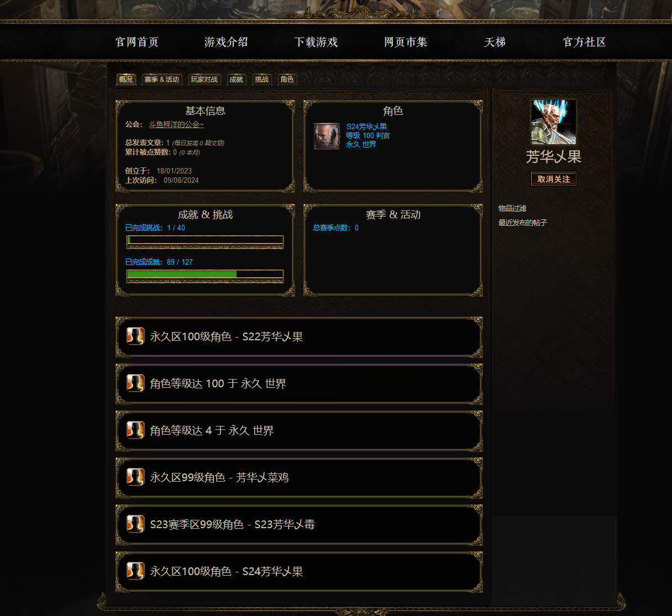Viewport: 672px width, 616px height.
Task: Open the 挑战 tab
Action: [x=262, y=80]
